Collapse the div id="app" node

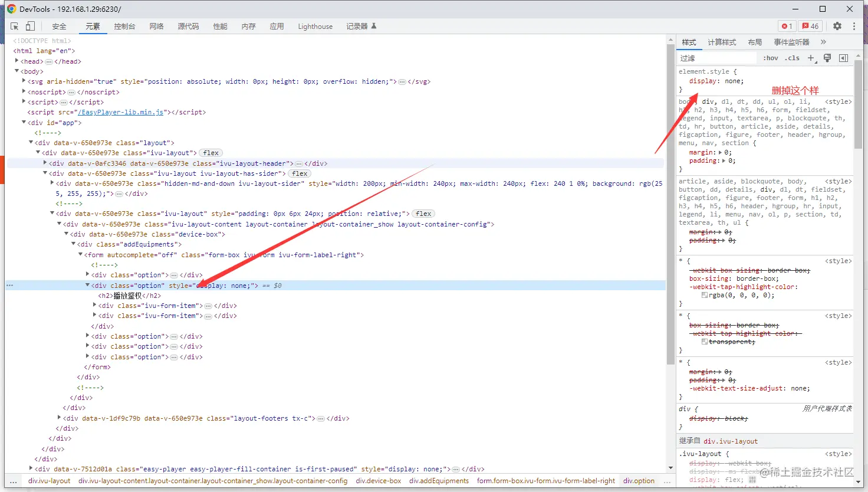[24, 122]
